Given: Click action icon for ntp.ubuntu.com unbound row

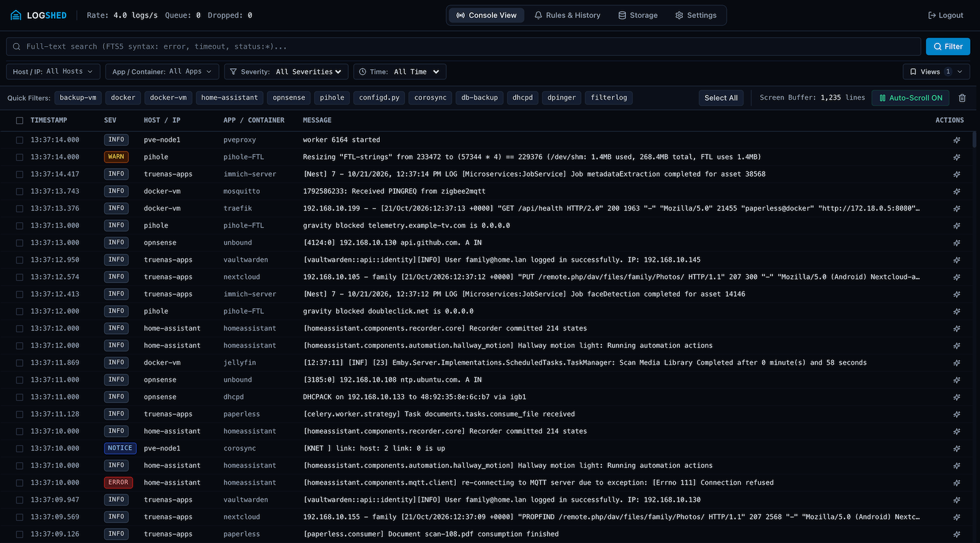Looking at the screenshot, I should coord(957,380).
